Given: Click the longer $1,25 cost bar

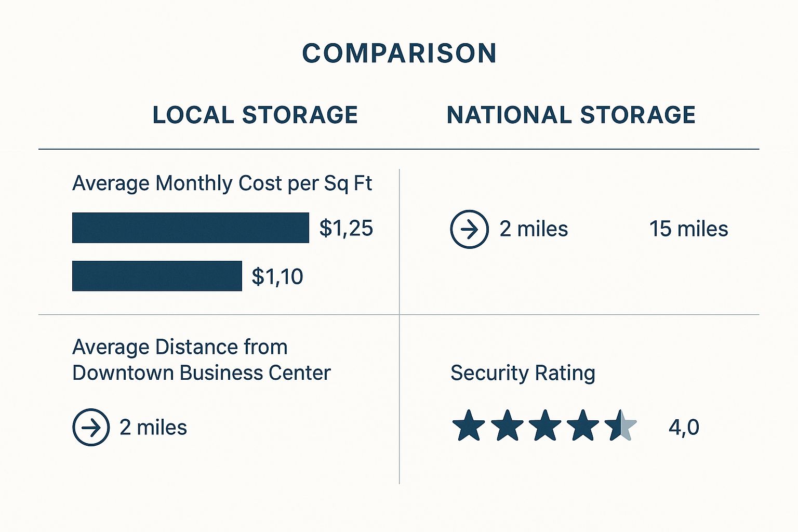Looking at the screenshot, I should point(190,228).
